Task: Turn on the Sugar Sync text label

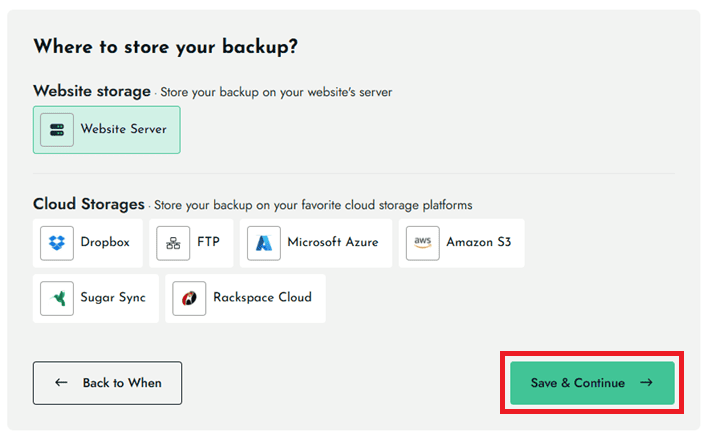Action: click(x=113, y=298)
